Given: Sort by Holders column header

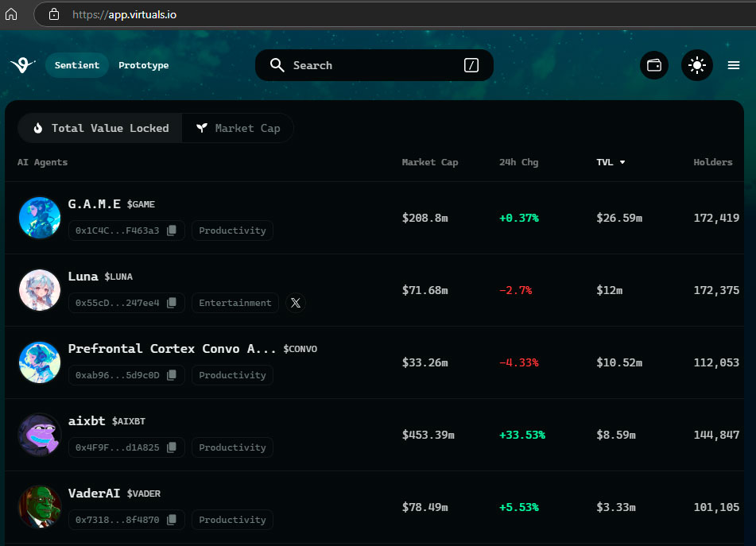Looking at the screenshot, I should [712, 162].
